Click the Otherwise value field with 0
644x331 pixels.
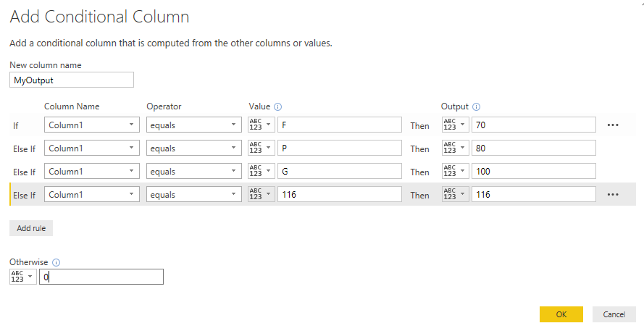pos(101,277)
